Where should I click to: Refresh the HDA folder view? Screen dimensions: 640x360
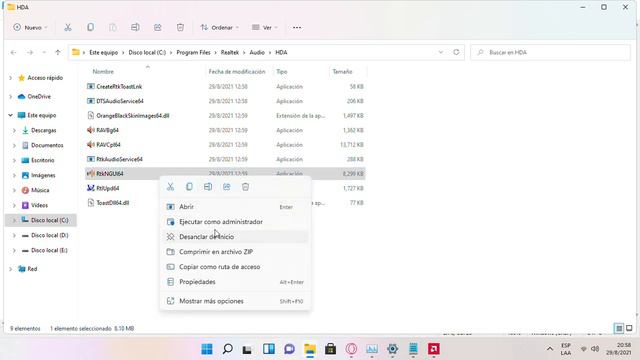456,52
